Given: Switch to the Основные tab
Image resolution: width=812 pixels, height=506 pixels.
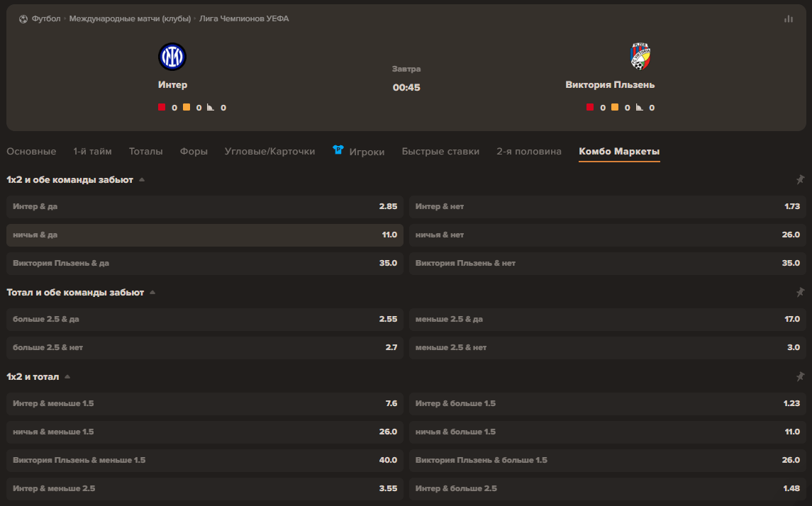Looking at the screenshot, I should tap(31, 152).
